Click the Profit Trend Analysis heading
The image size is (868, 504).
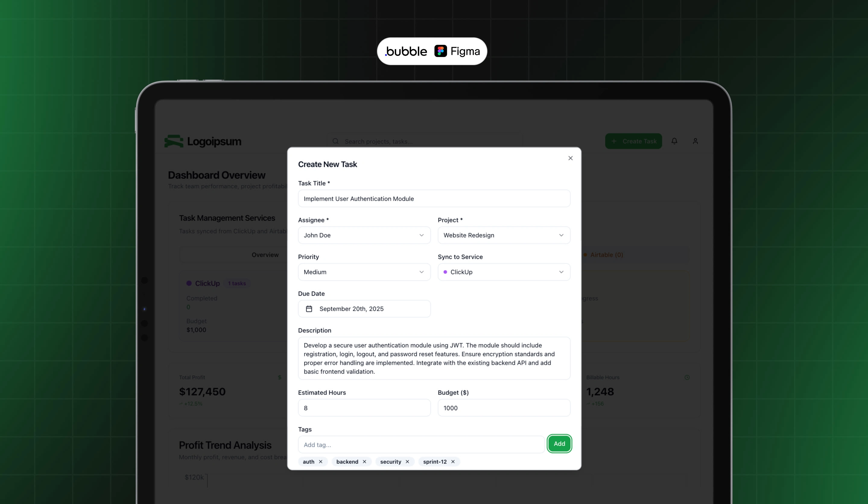click(225, 445)
